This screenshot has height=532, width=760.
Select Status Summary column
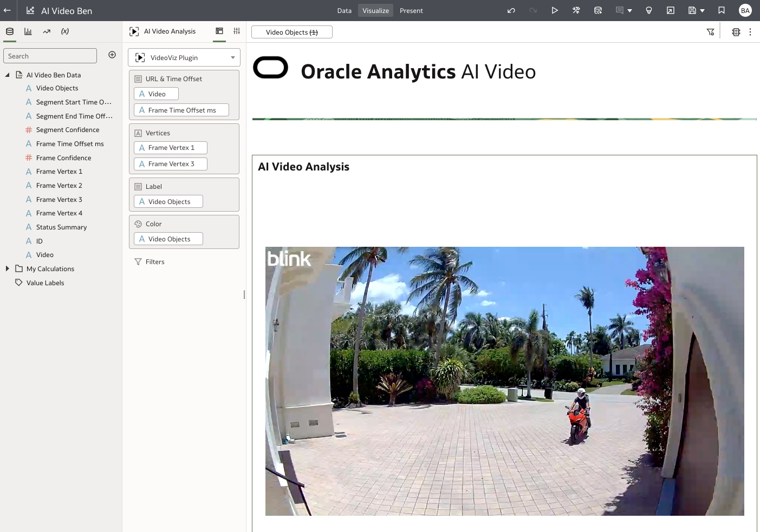point(61,227)
